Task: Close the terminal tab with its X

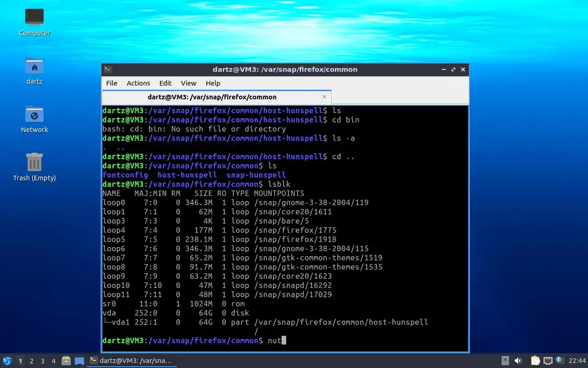Action: pyautogui.click(x=324, y=97)
